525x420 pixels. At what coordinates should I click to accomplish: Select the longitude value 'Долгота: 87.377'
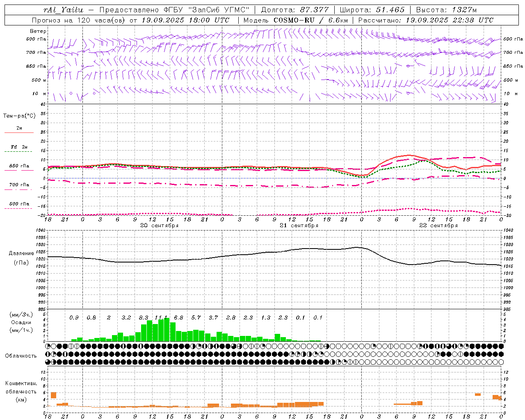(294, 10)
